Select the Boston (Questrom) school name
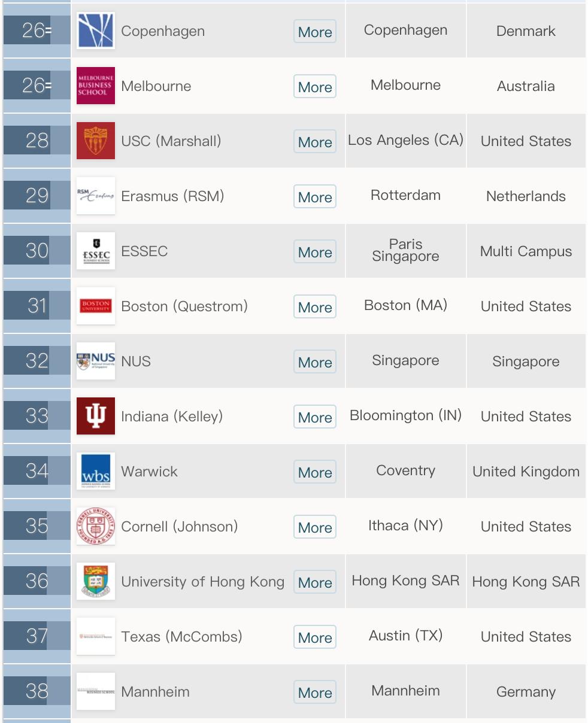Image resolution: width=588 pixels, height=723 pixels. point(184,306)
